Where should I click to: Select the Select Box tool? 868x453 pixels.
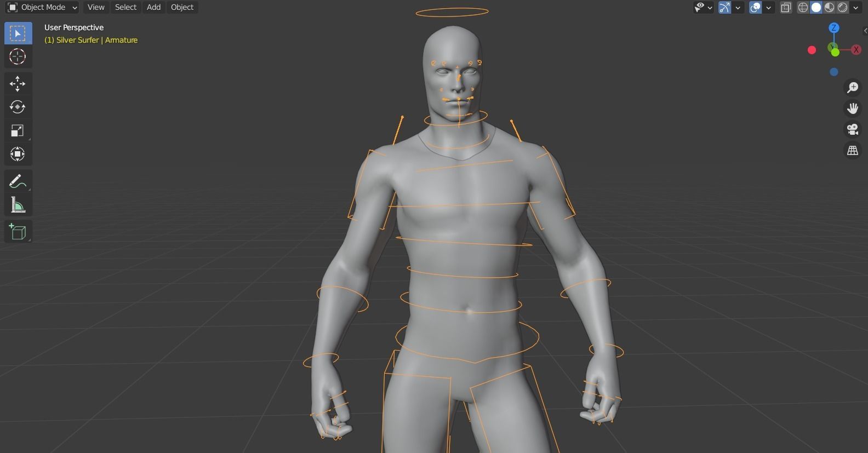(18, 33)
